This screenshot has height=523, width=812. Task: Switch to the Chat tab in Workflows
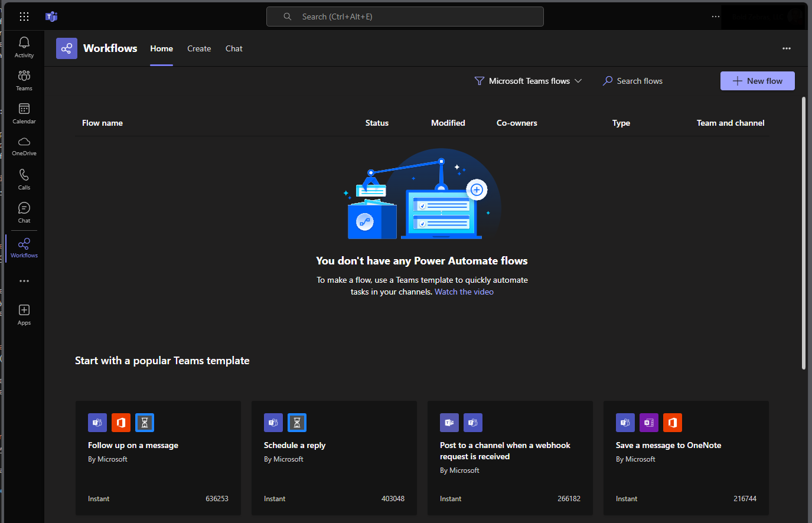234,48
